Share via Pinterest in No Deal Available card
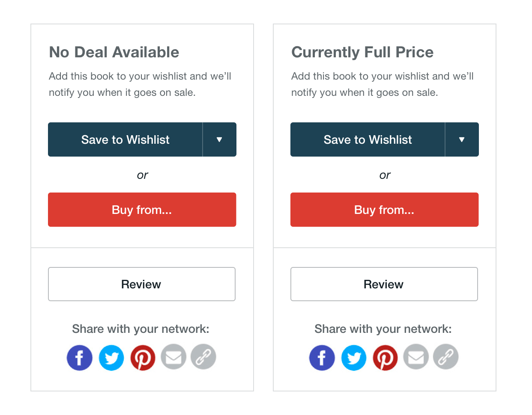 [x=143, y=358]
